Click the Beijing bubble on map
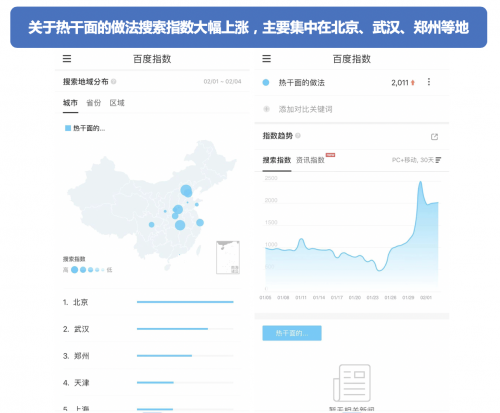 pyautogui.click(x=186, y=191)
